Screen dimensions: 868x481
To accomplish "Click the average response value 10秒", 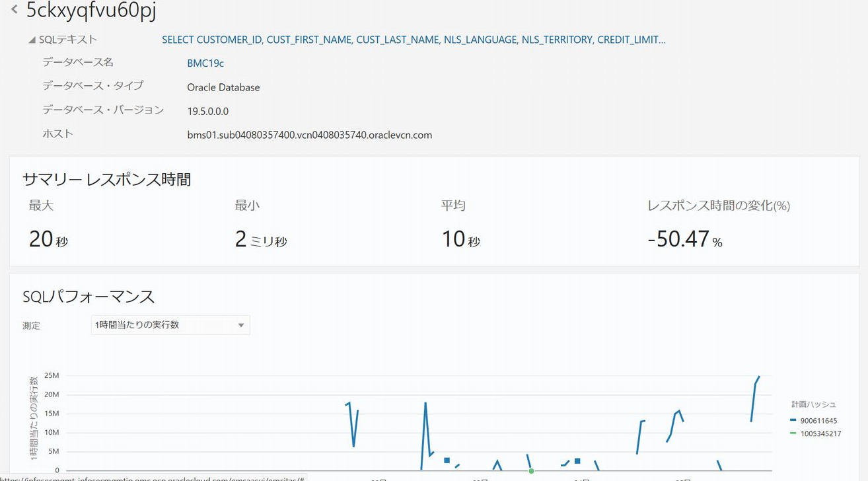I will click(x=460, y=239).
